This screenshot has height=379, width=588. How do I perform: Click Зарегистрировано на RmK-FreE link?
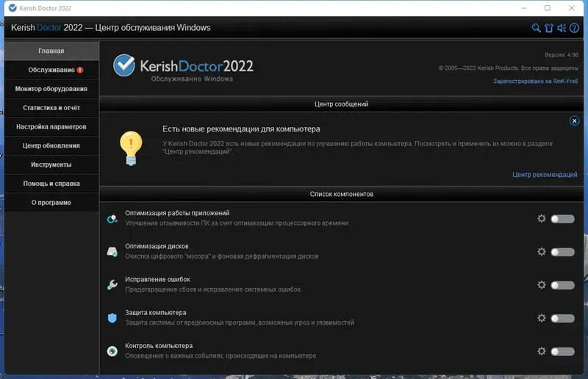[536, 82]
